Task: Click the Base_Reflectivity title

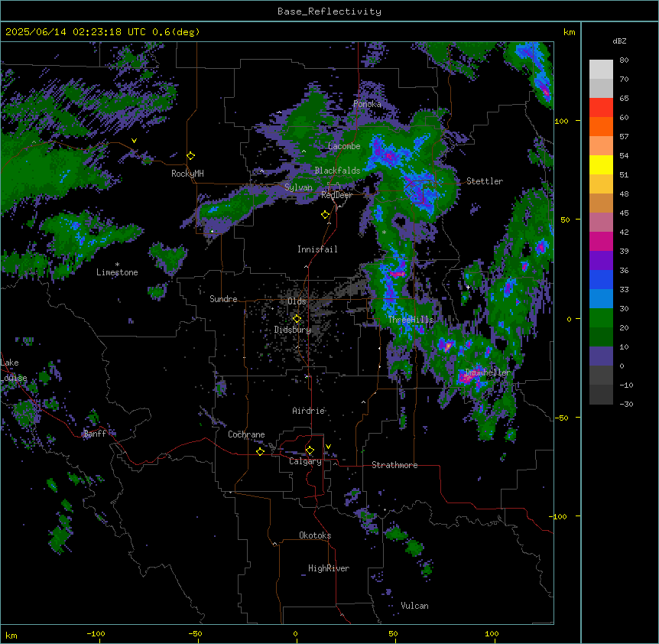Action: (x=329, y=11)
